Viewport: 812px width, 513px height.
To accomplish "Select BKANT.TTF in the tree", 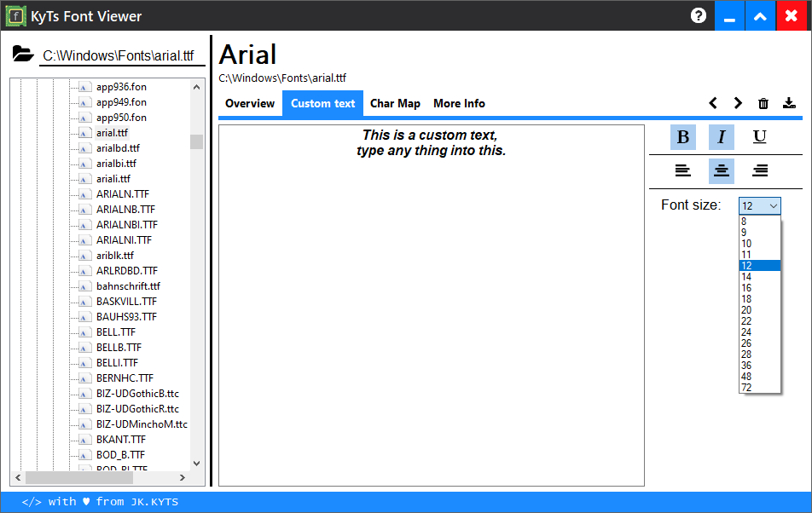I will [x=121, y=440].
